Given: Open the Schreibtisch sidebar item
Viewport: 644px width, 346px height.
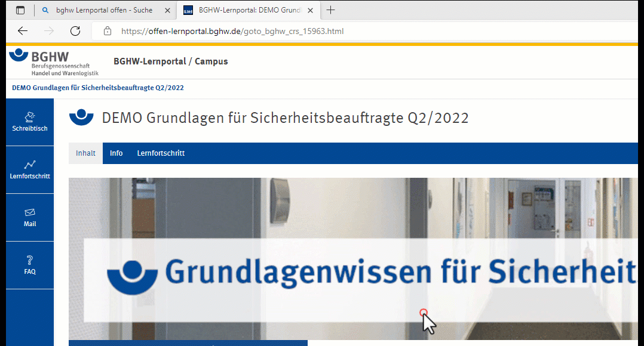Looking at the screenshot, I should click(30, 122).
